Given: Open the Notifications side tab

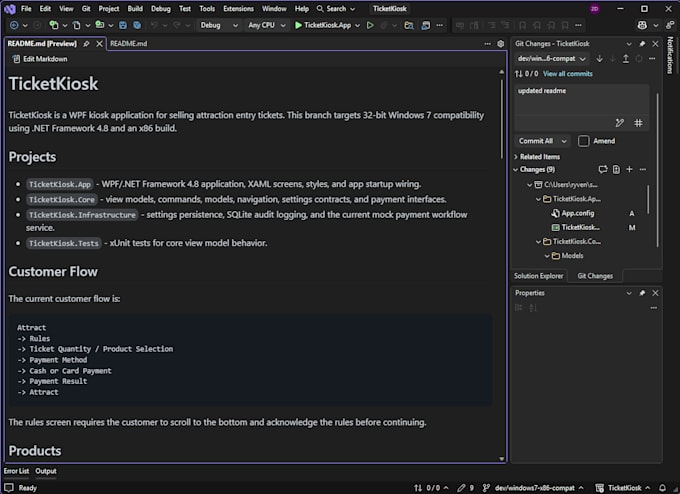Looking at the screenshot, I should [670, 55].
